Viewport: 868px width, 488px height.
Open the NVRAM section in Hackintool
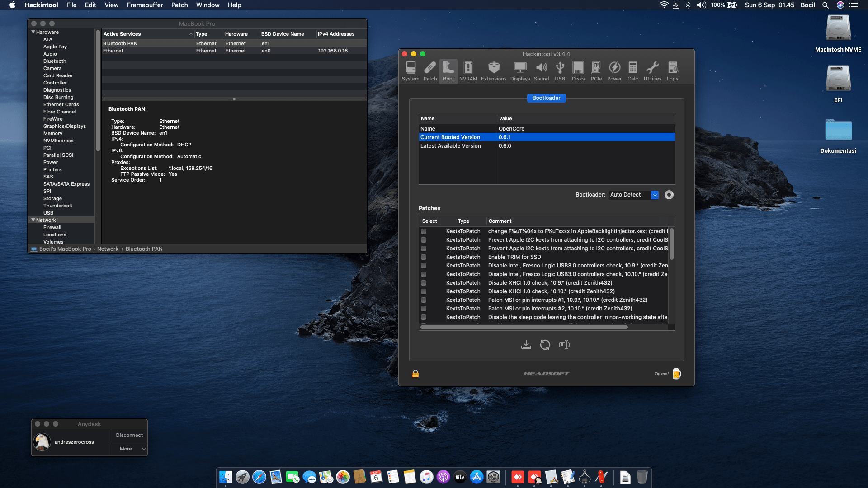click(468, 71)
